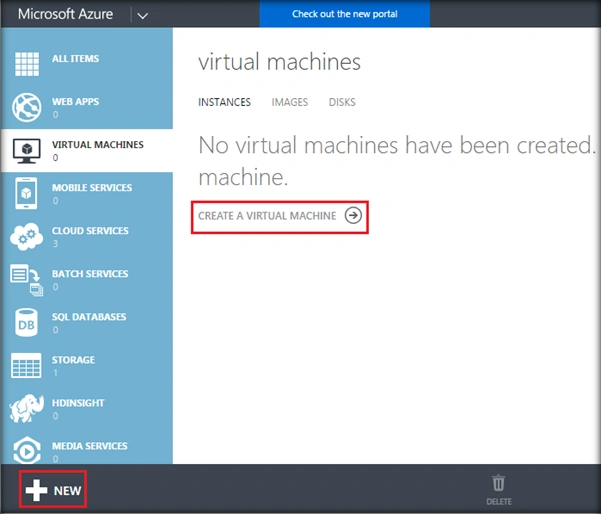This screenshot has width=601, height=514.
Task: Switch to the Instances tab
Action: 224,102
